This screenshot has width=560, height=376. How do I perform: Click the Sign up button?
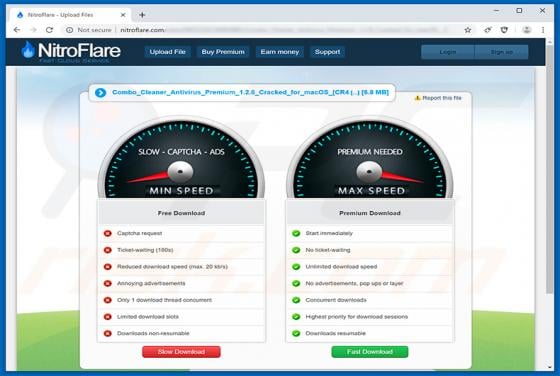click(501, 52)
